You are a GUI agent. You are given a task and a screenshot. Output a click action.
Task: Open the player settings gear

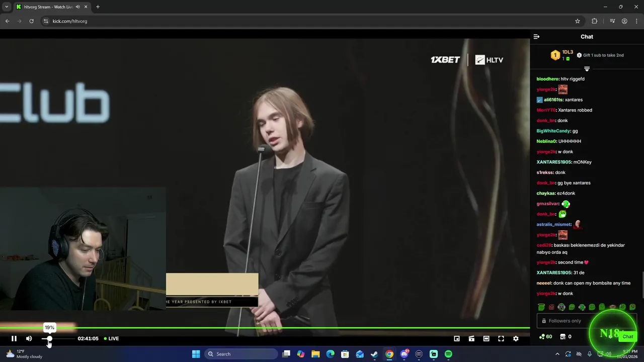coord(516,338)
